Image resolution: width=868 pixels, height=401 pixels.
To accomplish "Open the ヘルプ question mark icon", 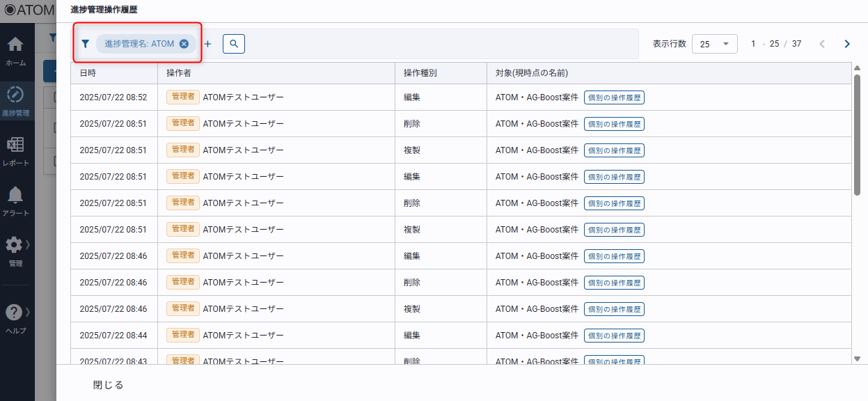I will (15, 313).
